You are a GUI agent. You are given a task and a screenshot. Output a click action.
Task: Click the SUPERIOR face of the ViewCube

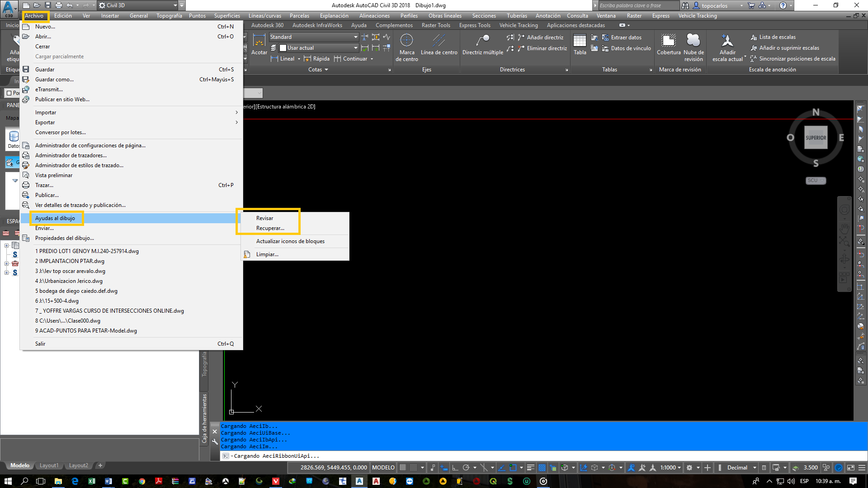[816, 138]
